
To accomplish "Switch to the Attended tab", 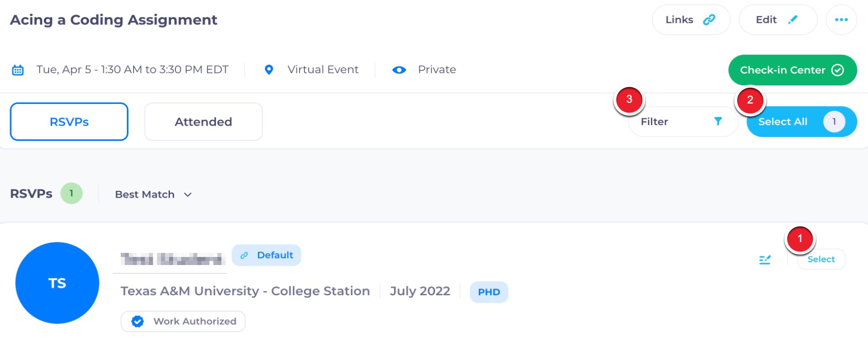I will point(203,122).
